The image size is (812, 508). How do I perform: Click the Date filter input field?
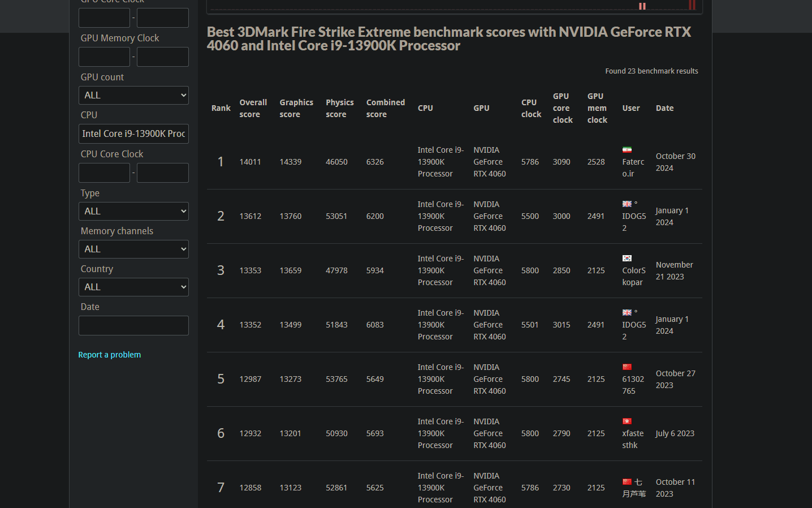point(133,326)
